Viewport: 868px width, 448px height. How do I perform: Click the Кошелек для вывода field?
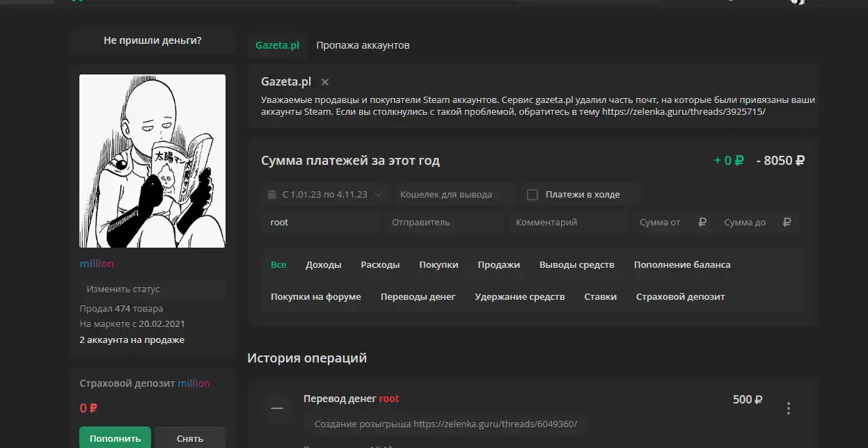pyautogui.click(x=454, y=195)
